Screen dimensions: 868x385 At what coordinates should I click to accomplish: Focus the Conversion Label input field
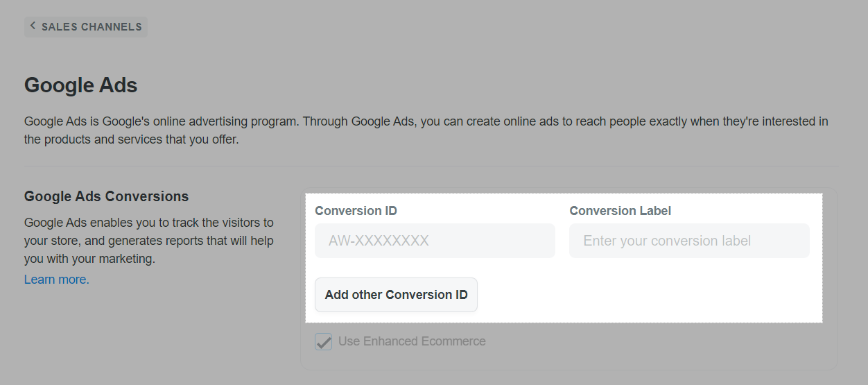[x=689, y=241]
